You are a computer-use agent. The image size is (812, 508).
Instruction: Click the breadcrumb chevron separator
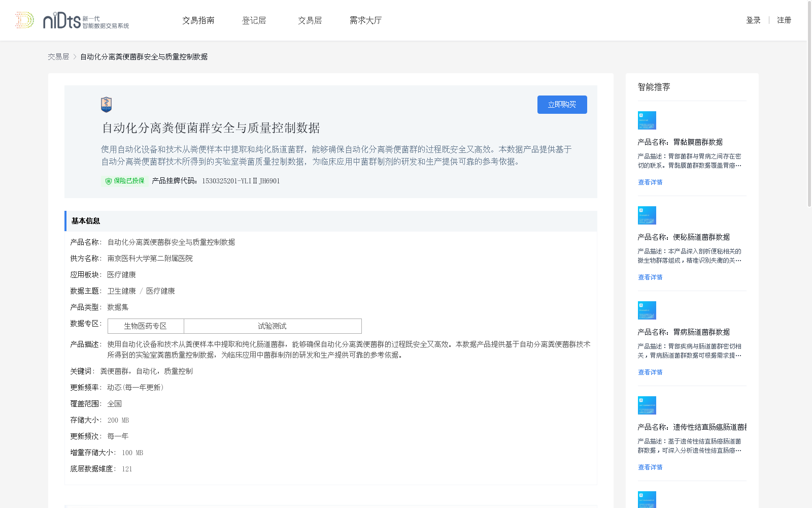tap(75, 57)
